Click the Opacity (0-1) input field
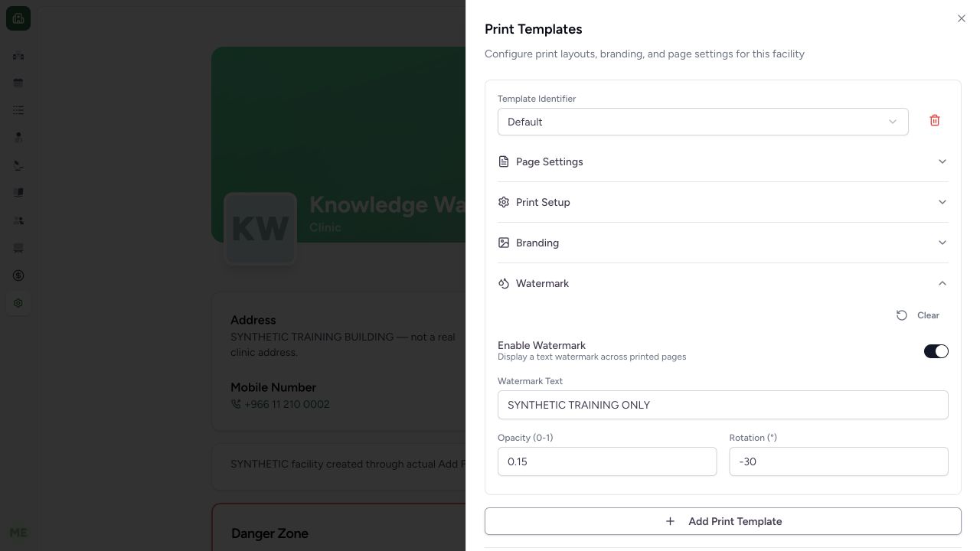Screen dimensions: 980x551 pyautogui.click(x=607, y=461)
